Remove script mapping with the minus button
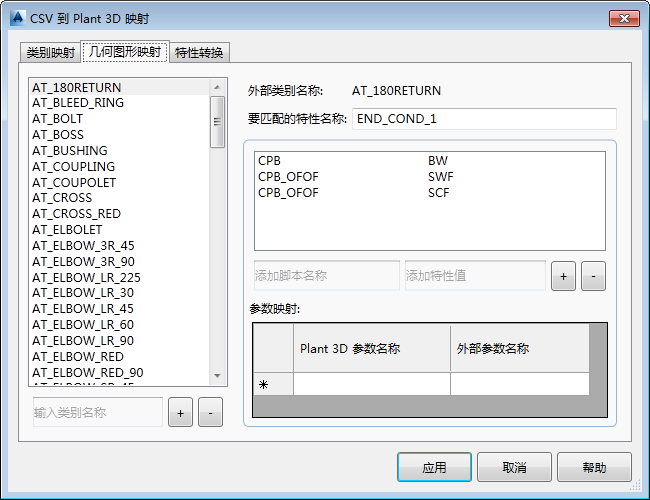Image resolution: width=650 pixels, height=500 pixels. 593,276
